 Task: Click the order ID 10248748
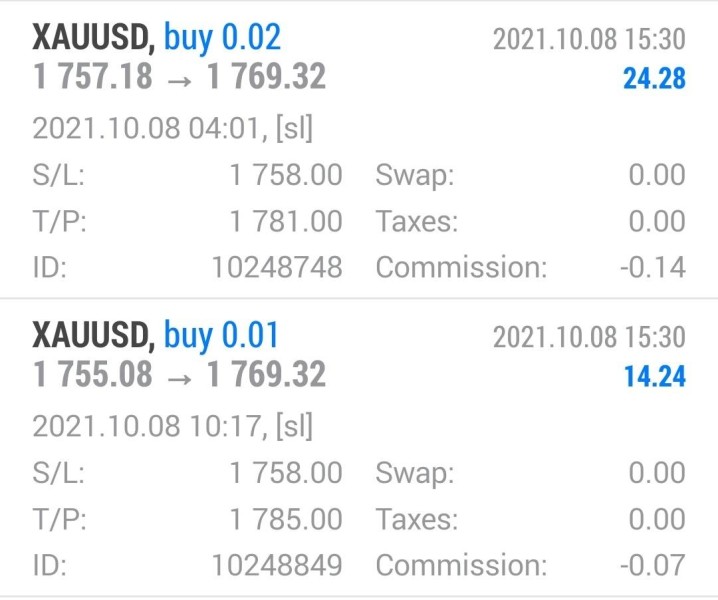(x=277, y=267)
